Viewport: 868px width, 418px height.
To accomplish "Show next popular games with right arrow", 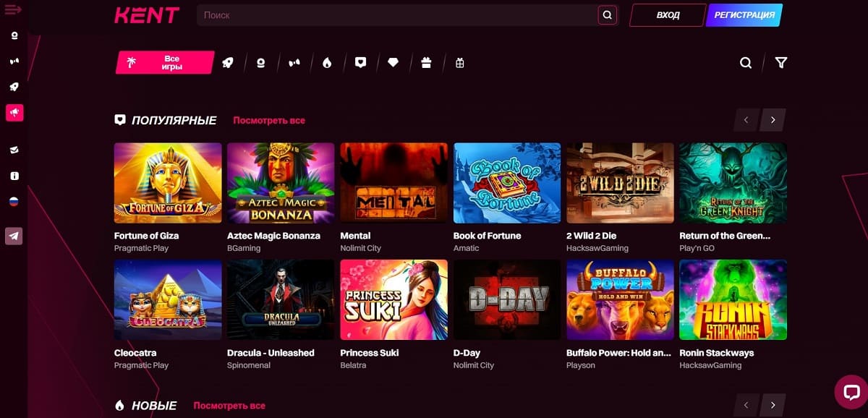I will pyautogui.click(x=773, y=120).
